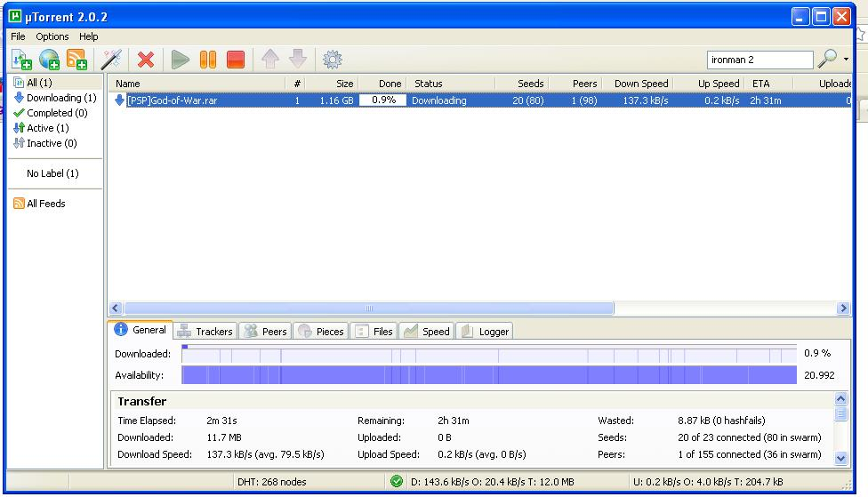Image resolution: width=868 pixels, height=497 pixels.
Task: Click the Add Torrent toolbar icon
Action: click(21, 60)
